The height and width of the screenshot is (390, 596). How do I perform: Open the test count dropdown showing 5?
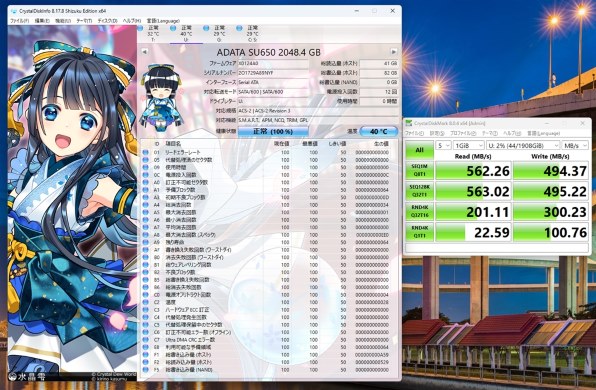pos(443,145)
